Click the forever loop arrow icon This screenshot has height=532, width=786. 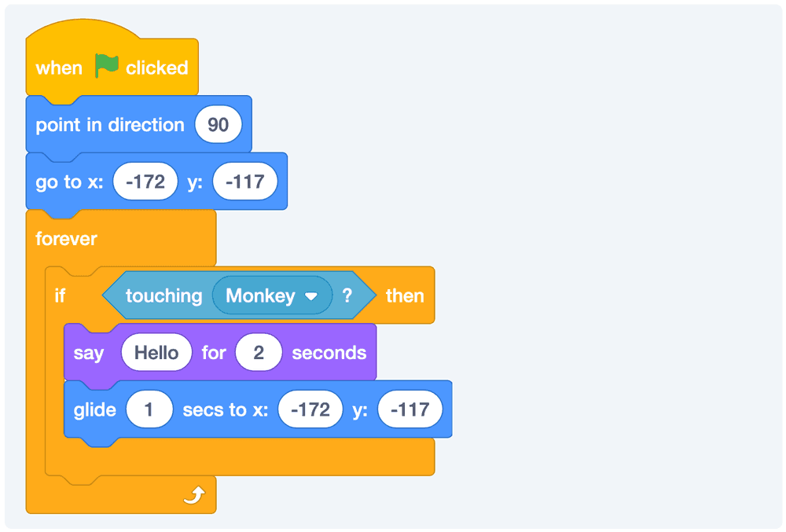point(194,494)
